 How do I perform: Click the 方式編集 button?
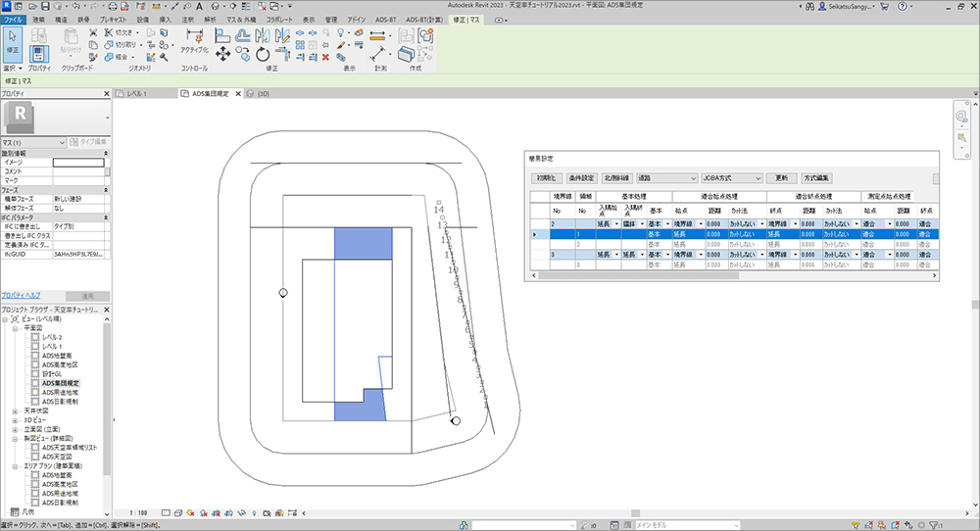pyautogui.click(x=816, y=178)
